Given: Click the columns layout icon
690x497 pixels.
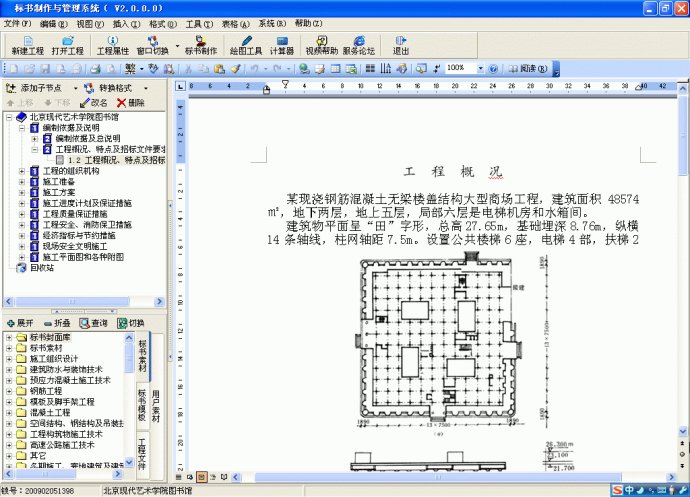Looking at the screenshot, I should pyautogui.click(x=370, y=69).
